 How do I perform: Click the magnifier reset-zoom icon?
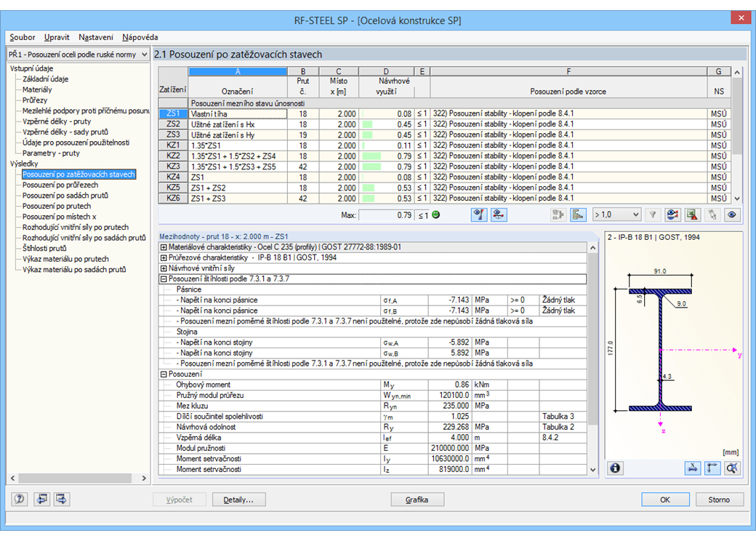[x=732, y=468]
